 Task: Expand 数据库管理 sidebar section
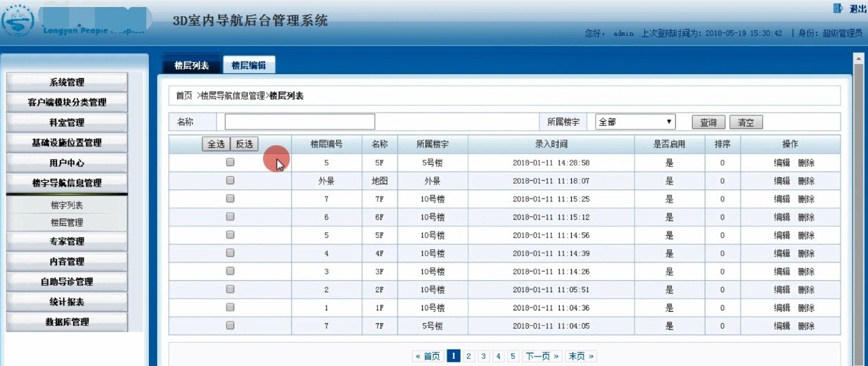67,322
